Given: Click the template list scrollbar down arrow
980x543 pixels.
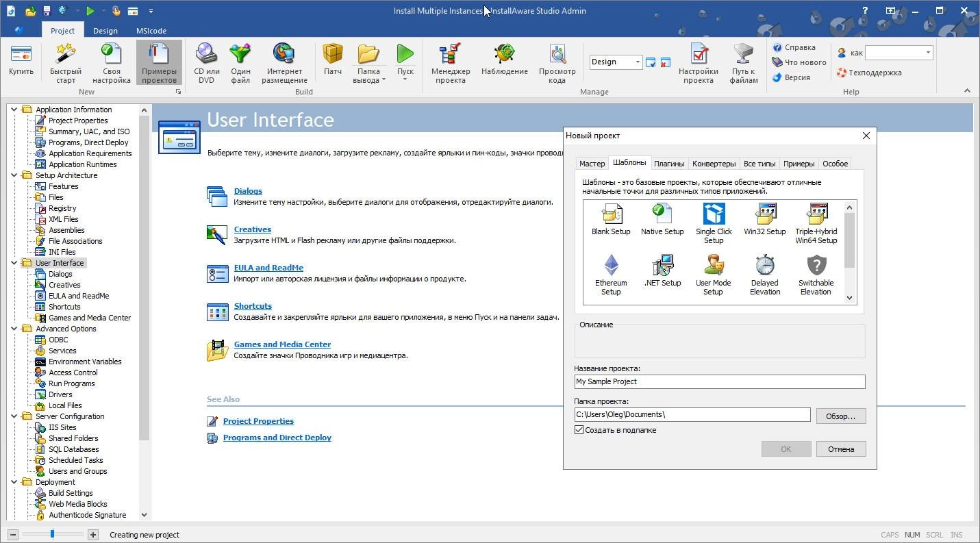Looking at the screenshot, I should [x=849, y=298].
